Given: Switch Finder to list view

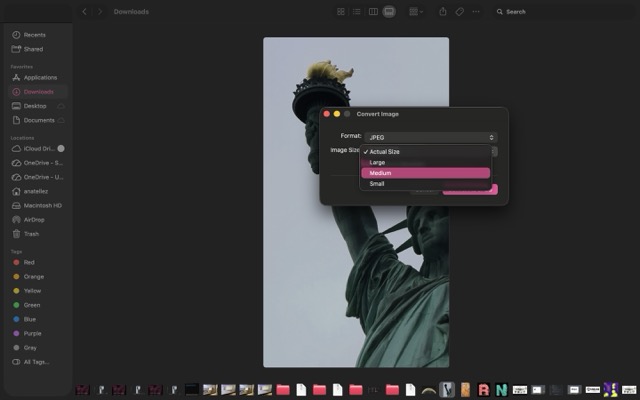Looking at the screenshot, I should point(357,12).
